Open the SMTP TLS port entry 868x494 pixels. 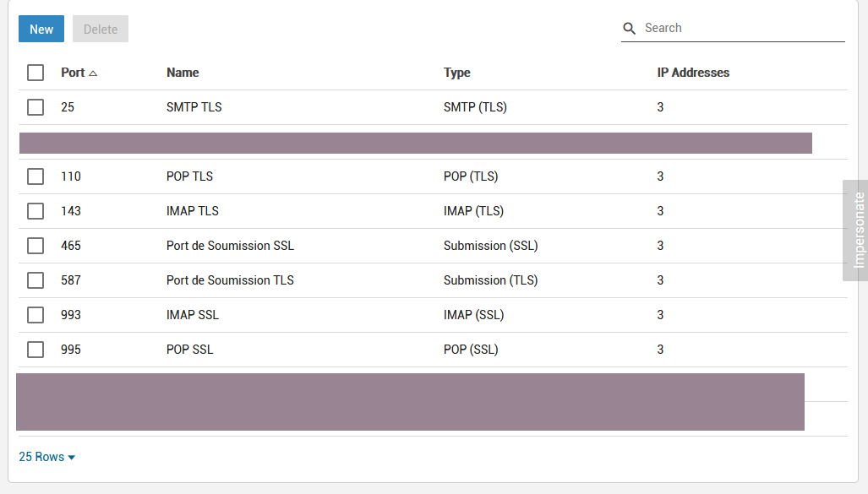pyautogui.click(x=194, y=107)
